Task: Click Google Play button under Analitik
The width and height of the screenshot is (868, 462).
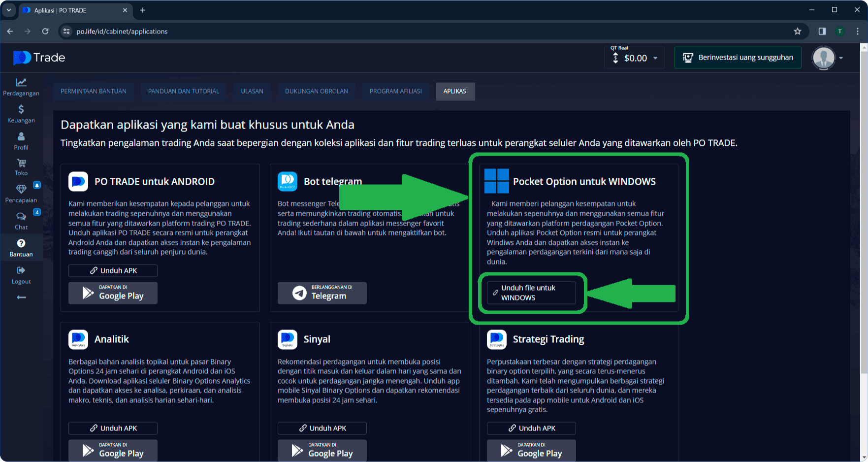Action: (113, 450)
